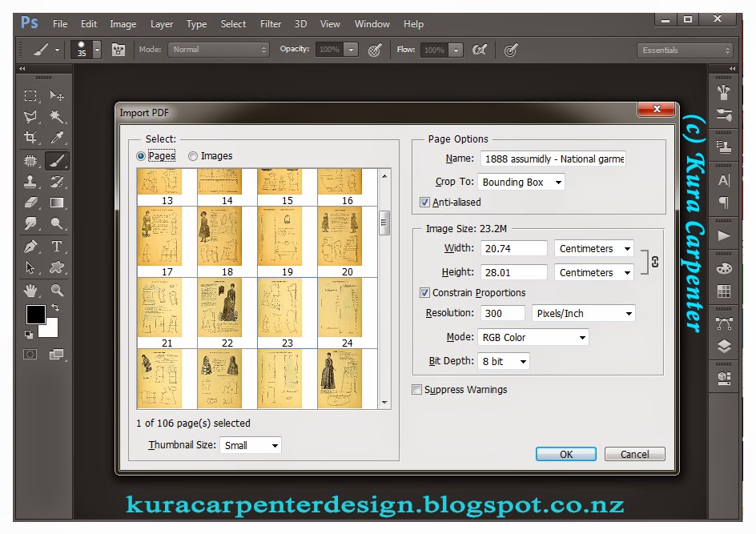The image size is (756, 534).
Task: Select the Smudge tool
Action: click(x=30, y=223)
